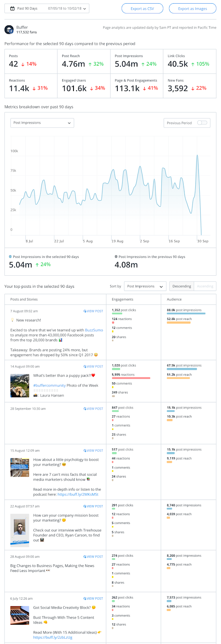Select Ascending sort order
Viewport: 221px width, 644px height.
click(x=205, y=286)
